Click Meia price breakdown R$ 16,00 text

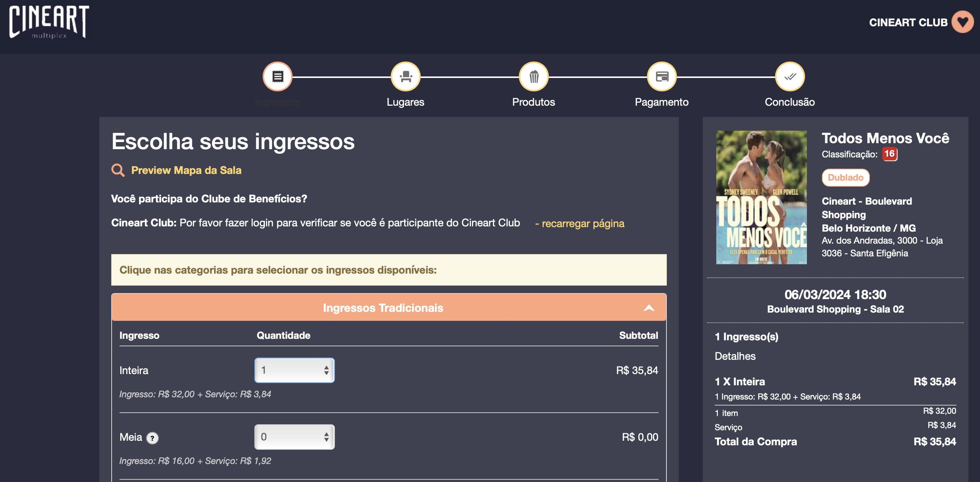195,461
